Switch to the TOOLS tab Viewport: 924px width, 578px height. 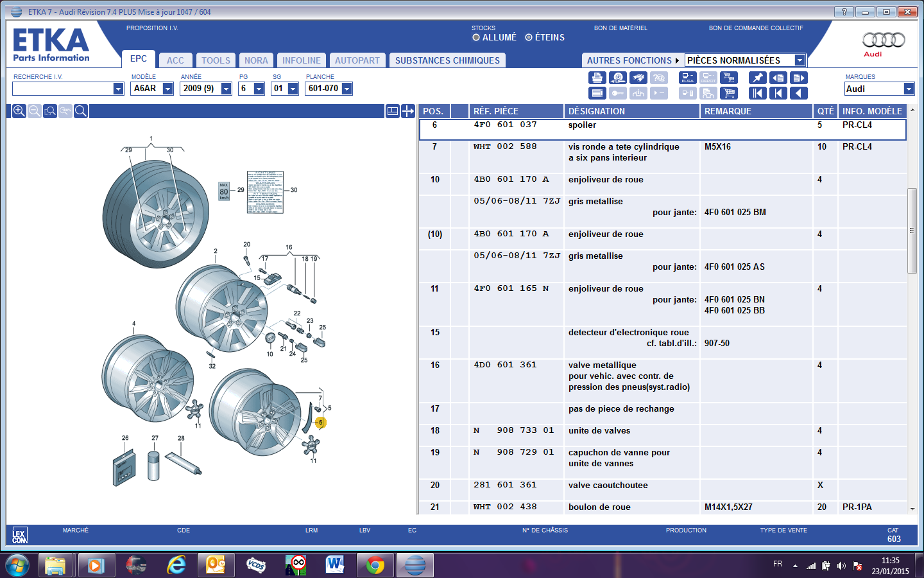(216, 60)
